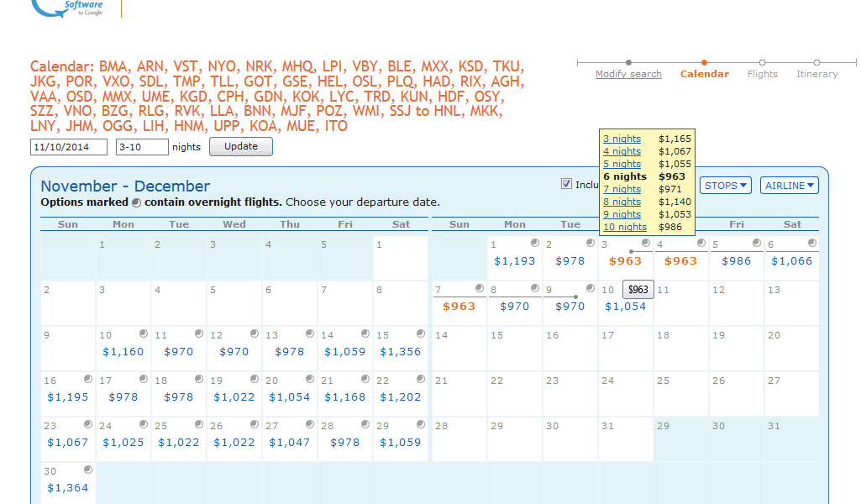
Task: Click overnight icon on December 1 cell
Action: point(535,243)
